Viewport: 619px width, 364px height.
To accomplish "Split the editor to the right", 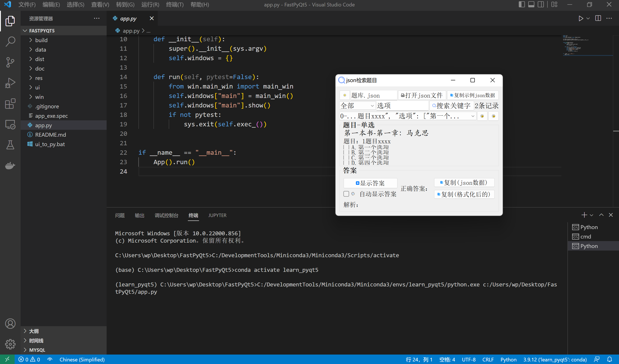I will (598, 18).
